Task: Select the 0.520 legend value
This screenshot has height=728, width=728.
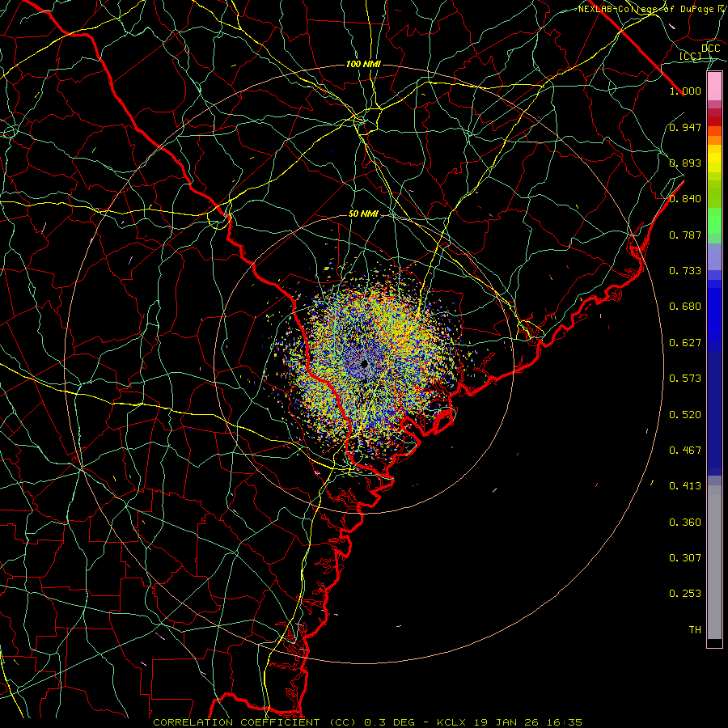Action: tap(685, 415)
